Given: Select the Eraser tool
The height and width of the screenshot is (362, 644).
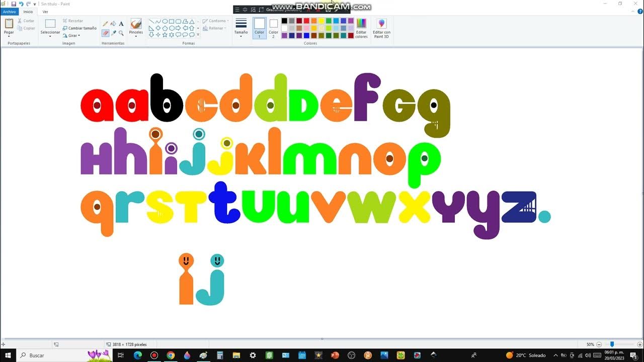Looking at the screenshot, I should pos(105,33).
